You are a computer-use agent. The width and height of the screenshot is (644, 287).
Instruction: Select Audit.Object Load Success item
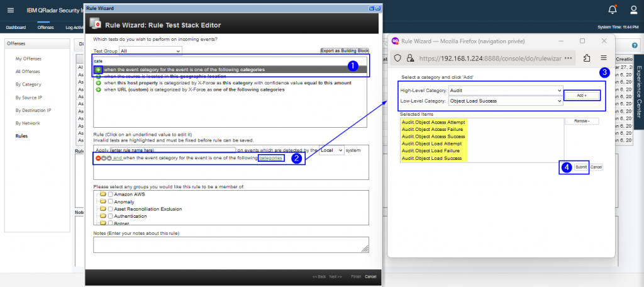pyautogui.click(x=431, y=159)
